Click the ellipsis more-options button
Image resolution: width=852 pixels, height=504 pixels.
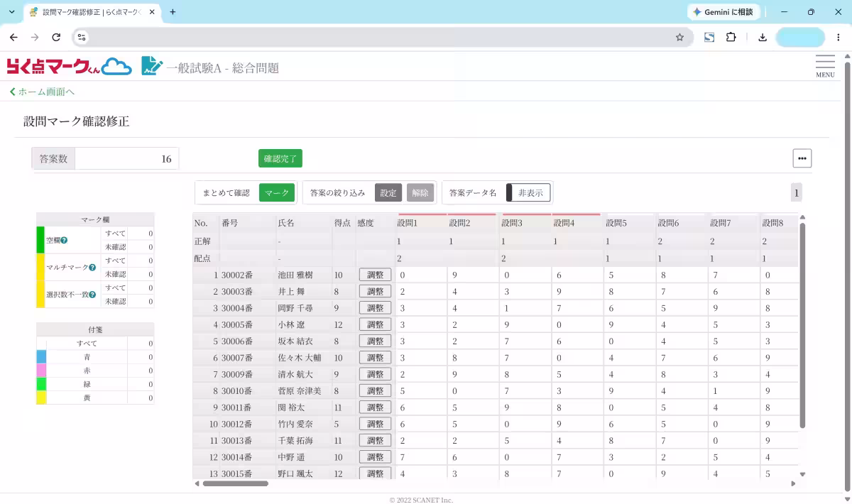(802, 158)
